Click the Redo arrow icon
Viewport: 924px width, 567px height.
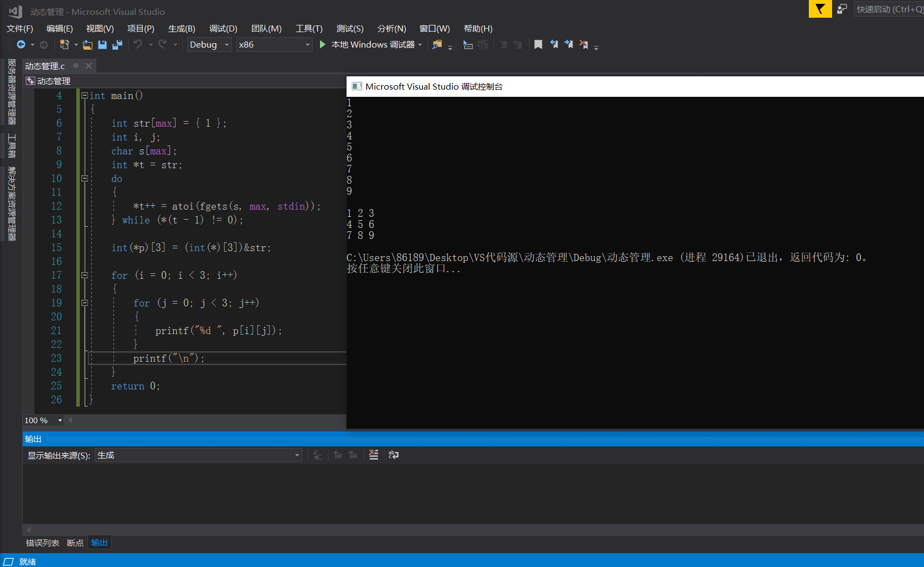162,45
